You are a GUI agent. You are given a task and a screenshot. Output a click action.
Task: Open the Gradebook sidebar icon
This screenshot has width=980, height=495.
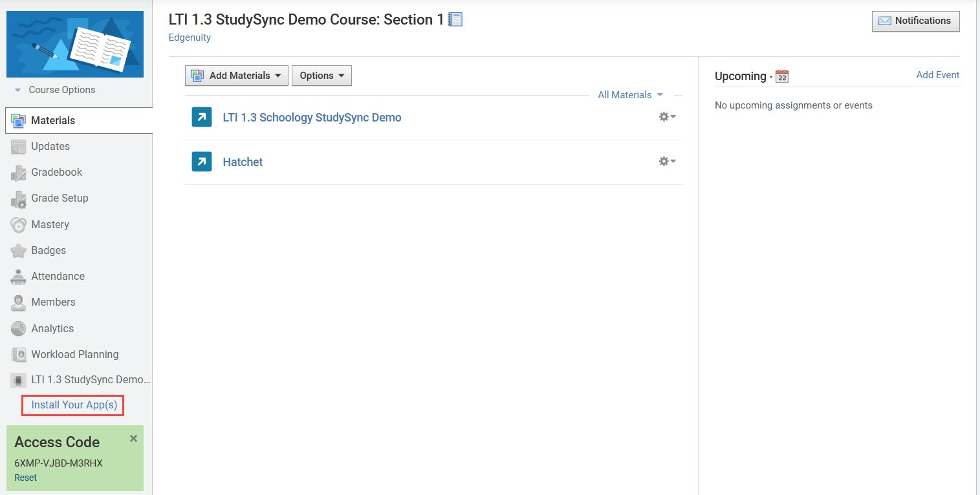click(19, 173)
